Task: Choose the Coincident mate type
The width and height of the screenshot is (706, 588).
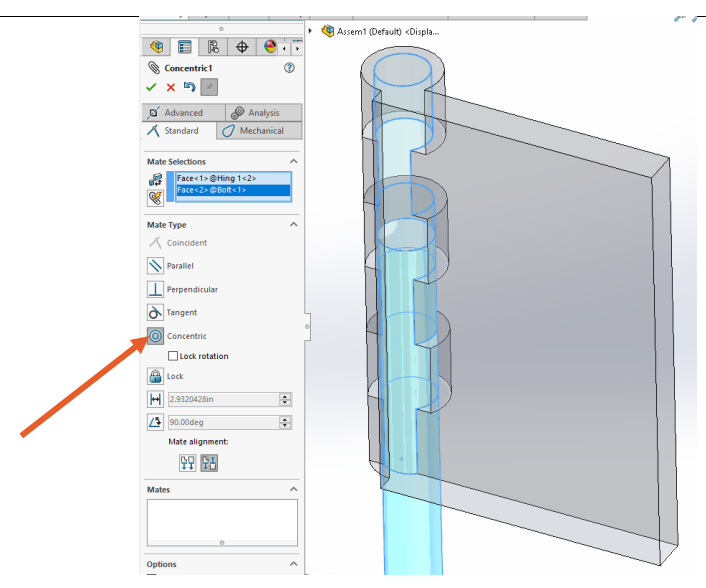Action: tap(177, 243)
